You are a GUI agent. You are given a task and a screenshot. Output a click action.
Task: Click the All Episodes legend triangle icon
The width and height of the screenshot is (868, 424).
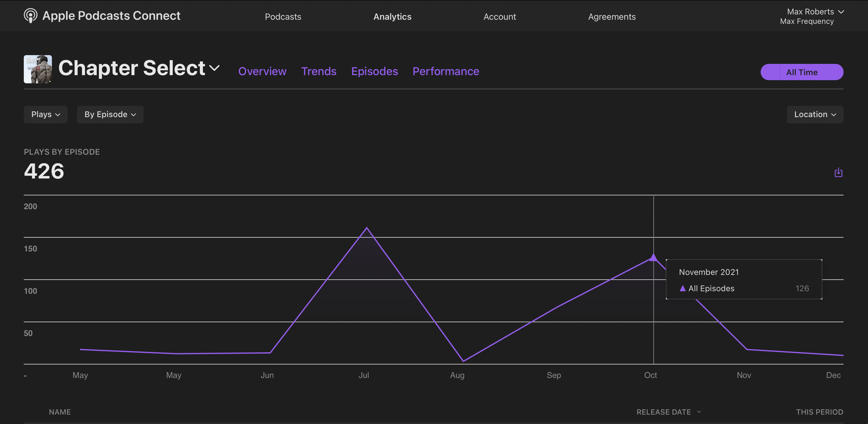click(x=682, y=288)
